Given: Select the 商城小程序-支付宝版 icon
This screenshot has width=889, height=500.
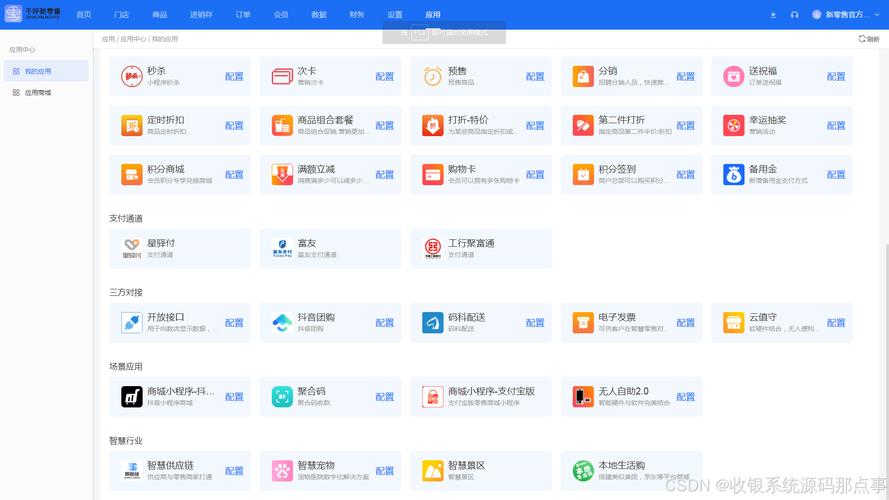Looking at the screenshot, I should (x=433, y=397).
